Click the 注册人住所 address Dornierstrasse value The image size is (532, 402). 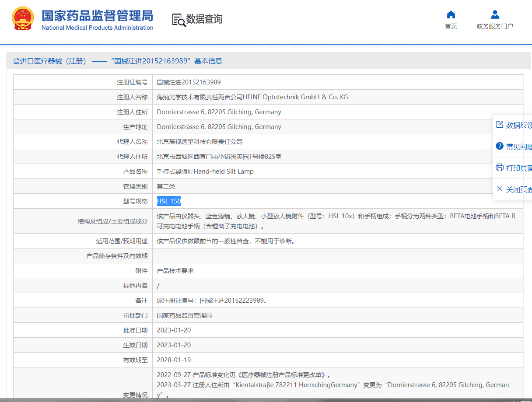point(219,112)
